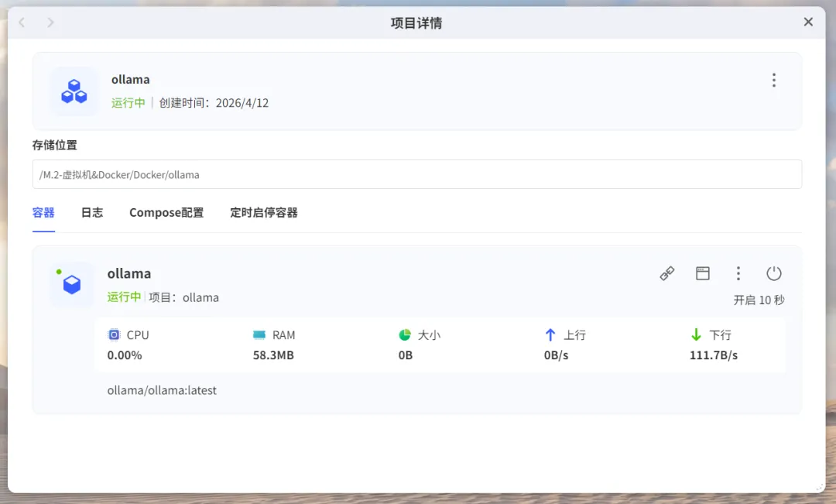This screenshot has width=836, height=504.
Task: Click the ollama container cube icon
Action: point(72,284)
